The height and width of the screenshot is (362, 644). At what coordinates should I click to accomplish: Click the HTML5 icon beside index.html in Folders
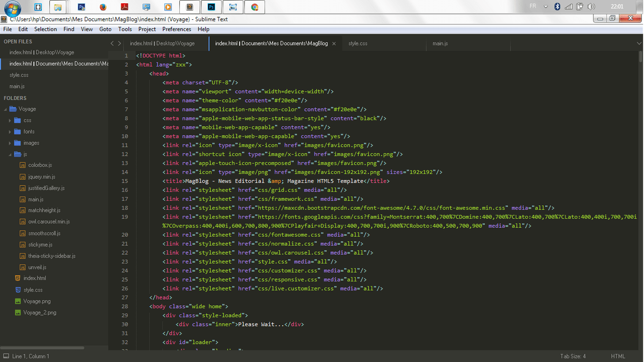coord(18,278)
